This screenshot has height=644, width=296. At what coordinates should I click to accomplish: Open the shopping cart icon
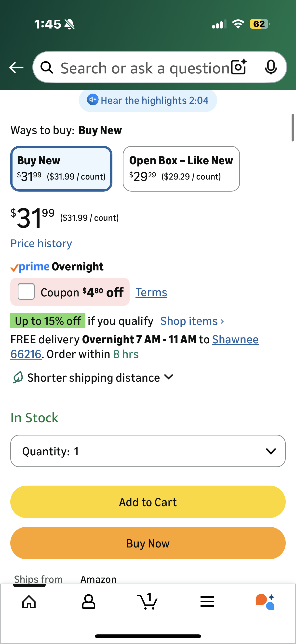tap(148, 602)
